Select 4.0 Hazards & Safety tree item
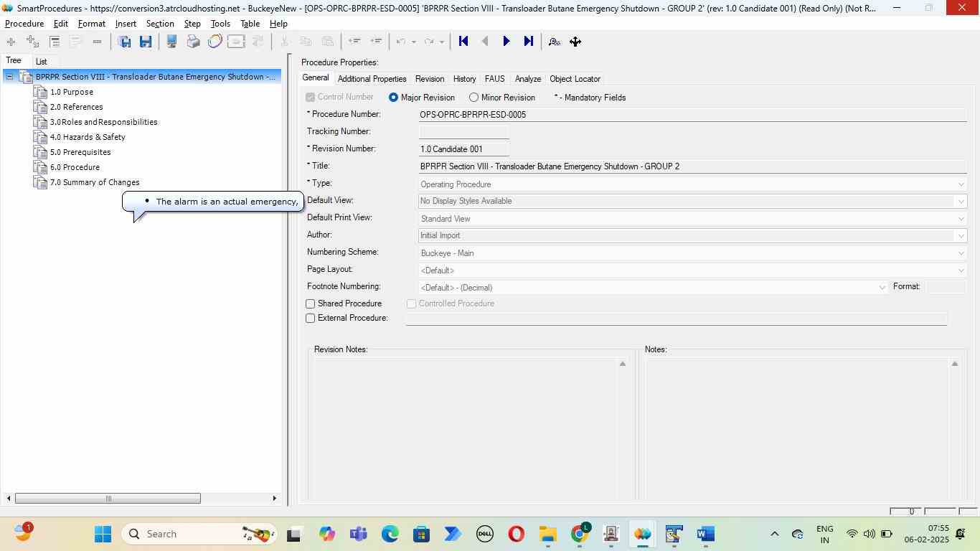 click(88, 137)
